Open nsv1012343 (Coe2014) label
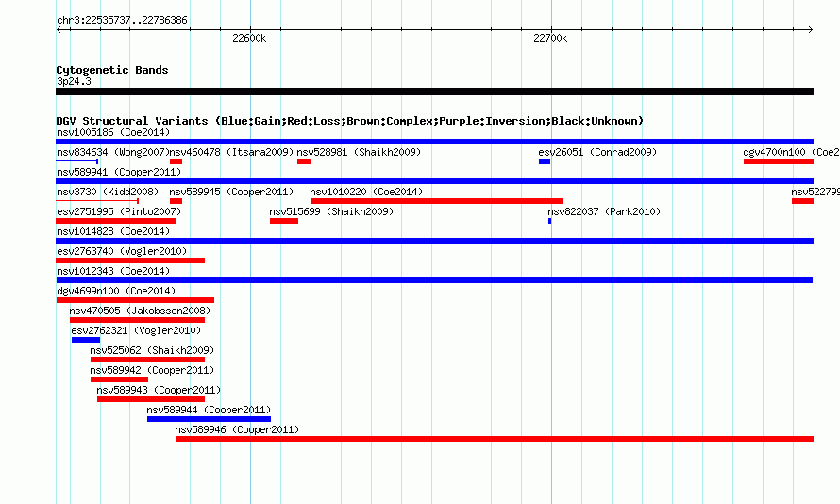The image size is (840, 504). 113,271
